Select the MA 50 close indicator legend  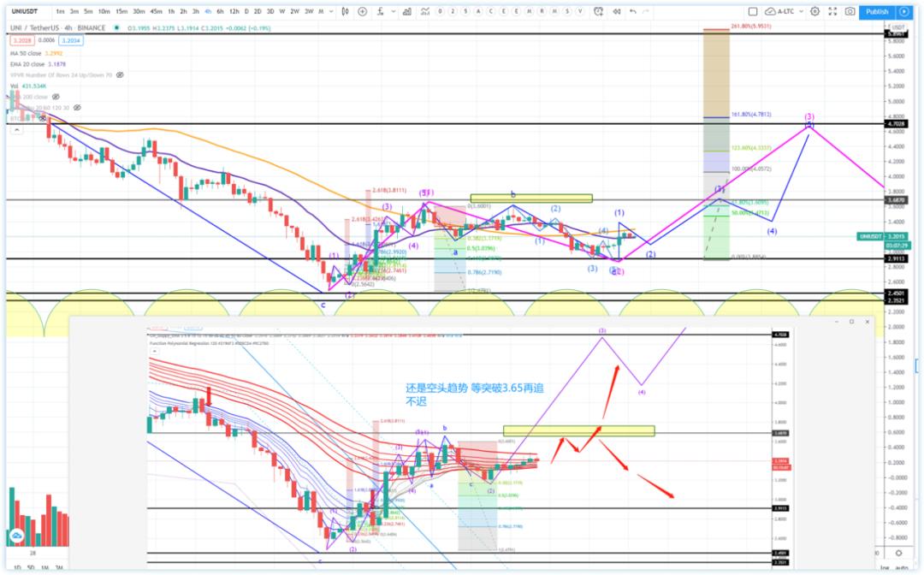pos(37,53)
